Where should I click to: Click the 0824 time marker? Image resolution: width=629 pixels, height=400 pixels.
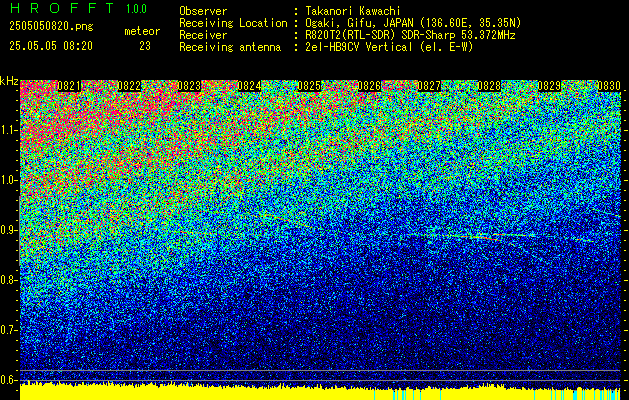tap(250, 86)
